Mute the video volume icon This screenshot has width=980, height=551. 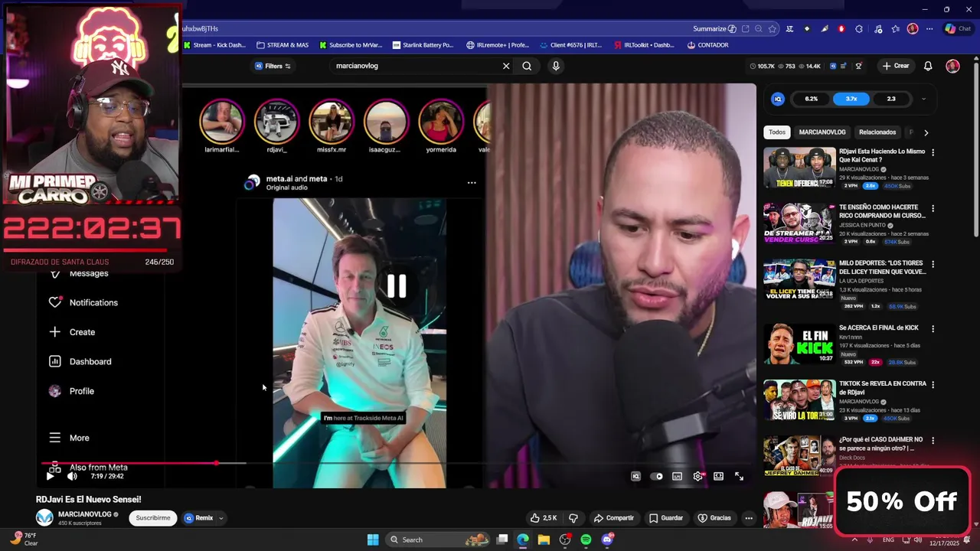click(x=72, y=476)
